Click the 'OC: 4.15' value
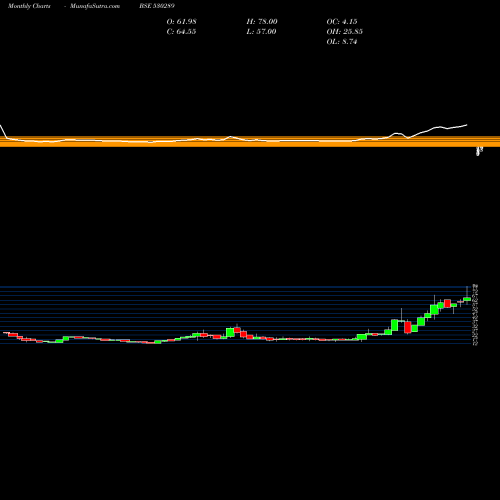This screenshot has width=500, height=500. point(342,22)
